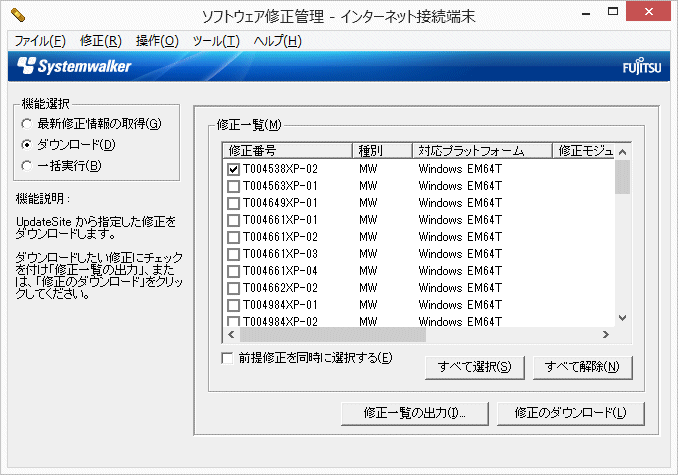Open the 修正(R) menu
The height and width of the screenshot is (475, 678).
[x=101, y=41]
